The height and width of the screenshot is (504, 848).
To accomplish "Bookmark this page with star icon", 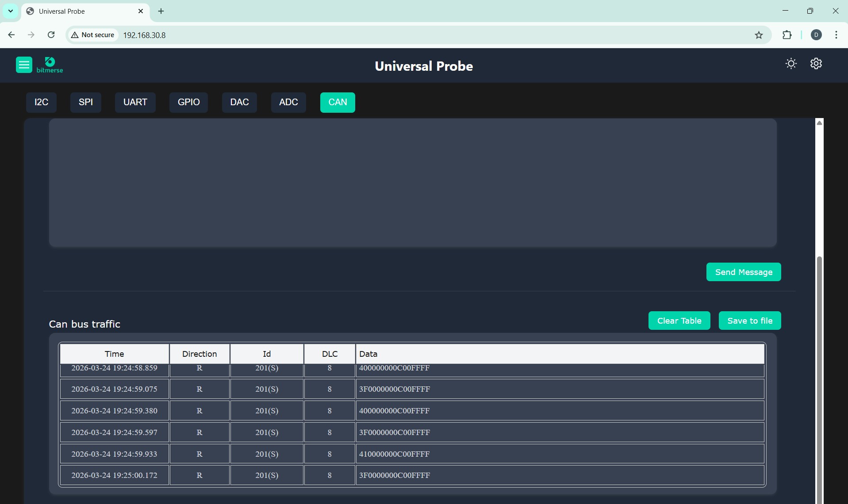I will coord(759,35).
